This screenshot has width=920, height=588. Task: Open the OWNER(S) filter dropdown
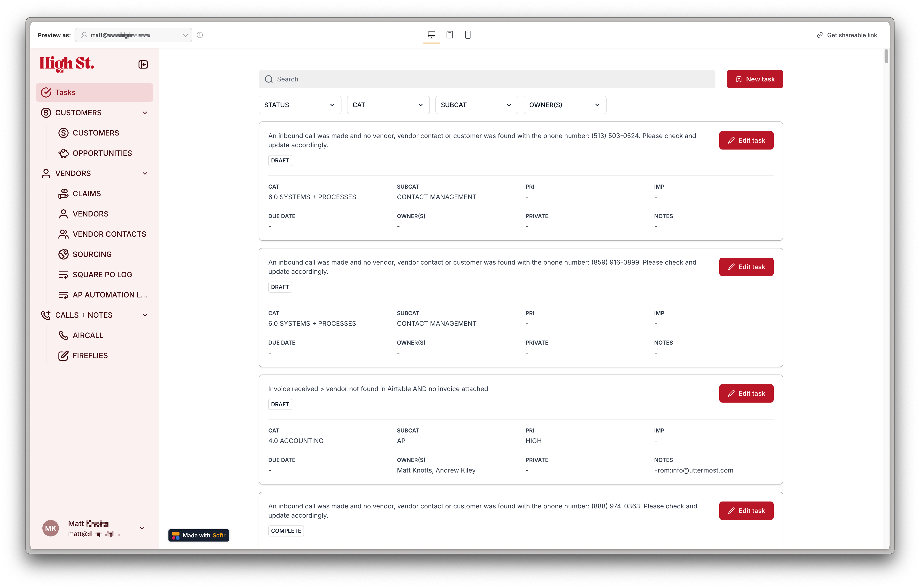(x=564, y=105)
